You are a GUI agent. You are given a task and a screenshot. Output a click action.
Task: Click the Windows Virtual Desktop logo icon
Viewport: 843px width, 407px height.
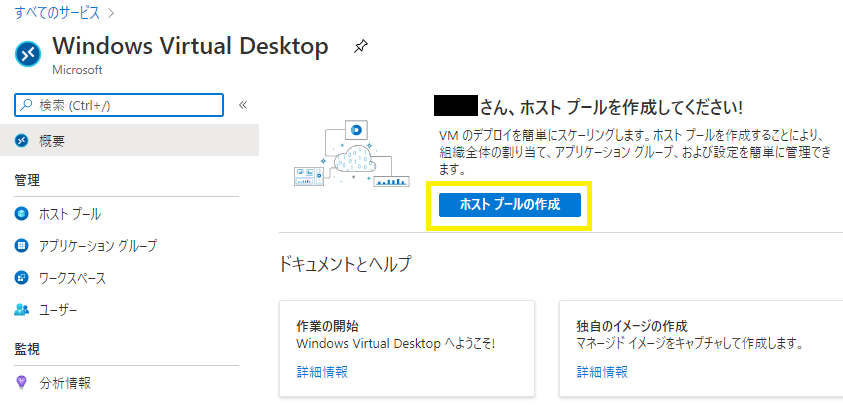click(x=28, y=53)
